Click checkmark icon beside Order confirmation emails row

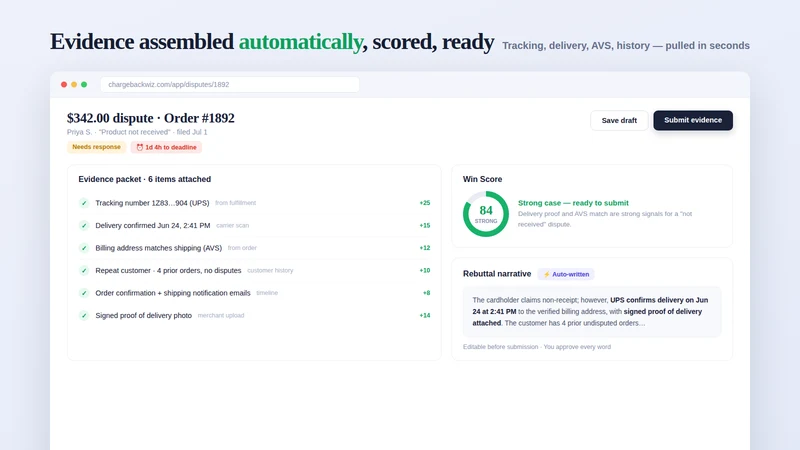click(84, 293)
